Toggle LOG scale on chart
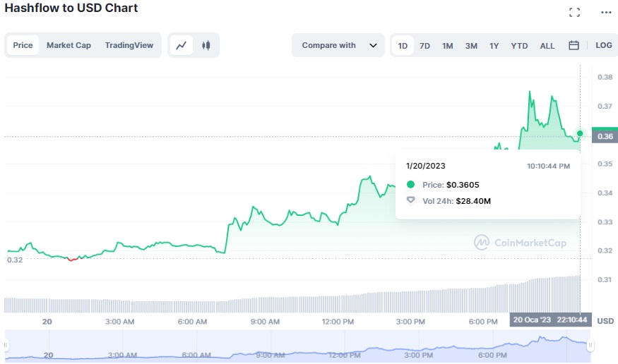The height and width of the screenshot is (364, 618). [x=603, y=45]
